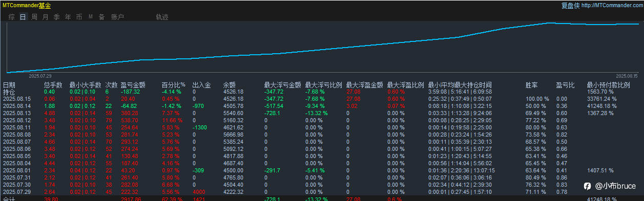The image size is (644, 201).
Task: Sort by the 盈亏金额 column header
Action: point(133,85)
